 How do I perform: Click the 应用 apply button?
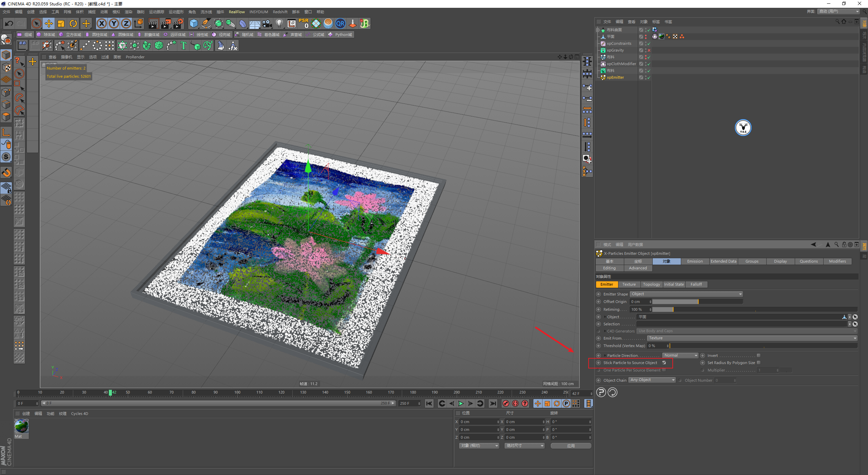[571, 446]
